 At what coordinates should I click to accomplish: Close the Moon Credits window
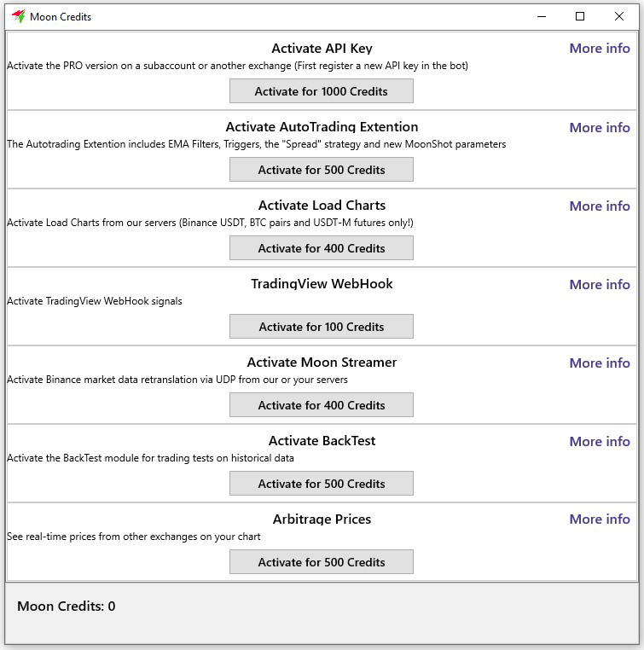619,16
